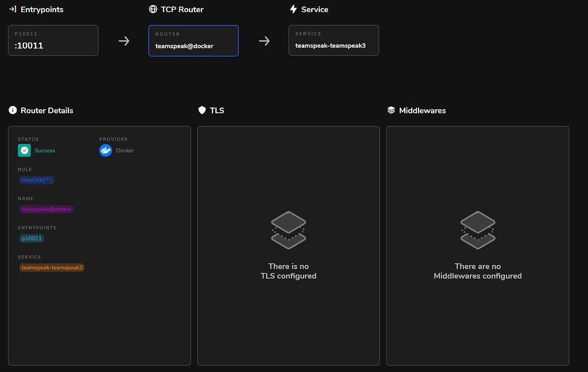Viewport: 588px width, 372px height.
Task: Click the teamspeak@docker name badge
Action: (x=47, y=209)
